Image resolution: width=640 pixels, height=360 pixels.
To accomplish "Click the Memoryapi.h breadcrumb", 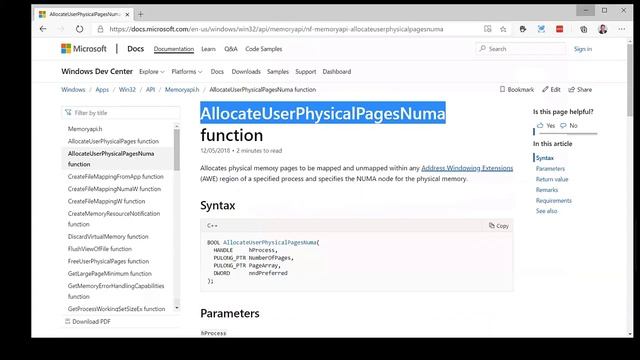I will 182,89.
